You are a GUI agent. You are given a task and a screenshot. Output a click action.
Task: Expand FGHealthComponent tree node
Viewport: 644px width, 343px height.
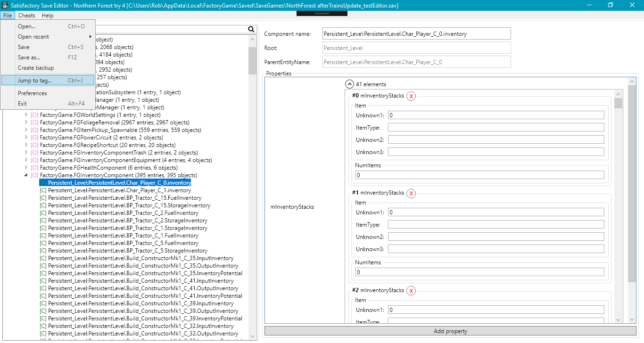[x=26, y=168]
